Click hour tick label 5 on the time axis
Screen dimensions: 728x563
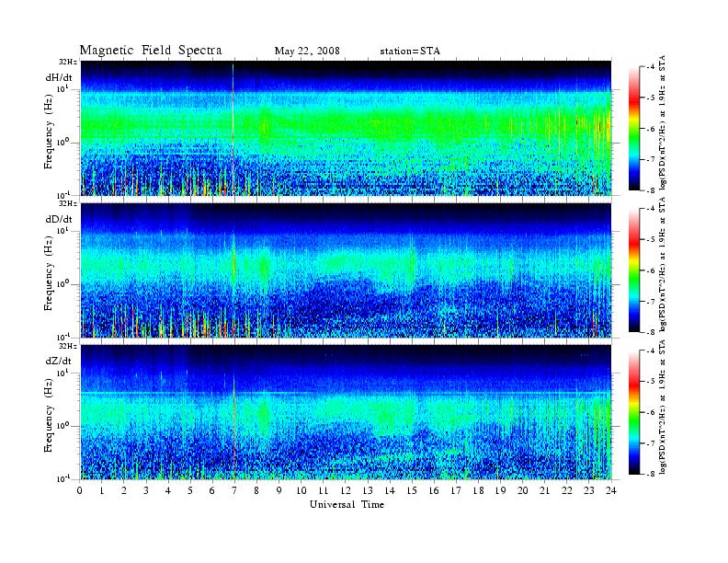pyautogui.click(x=190, y=490)
